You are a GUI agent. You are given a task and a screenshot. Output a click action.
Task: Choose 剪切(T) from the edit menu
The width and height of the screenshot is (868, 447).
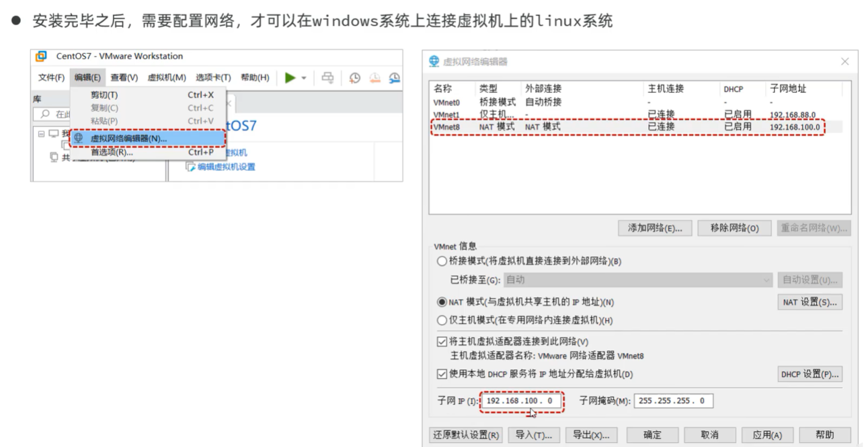pyautogui.click(x=148, y=95)
